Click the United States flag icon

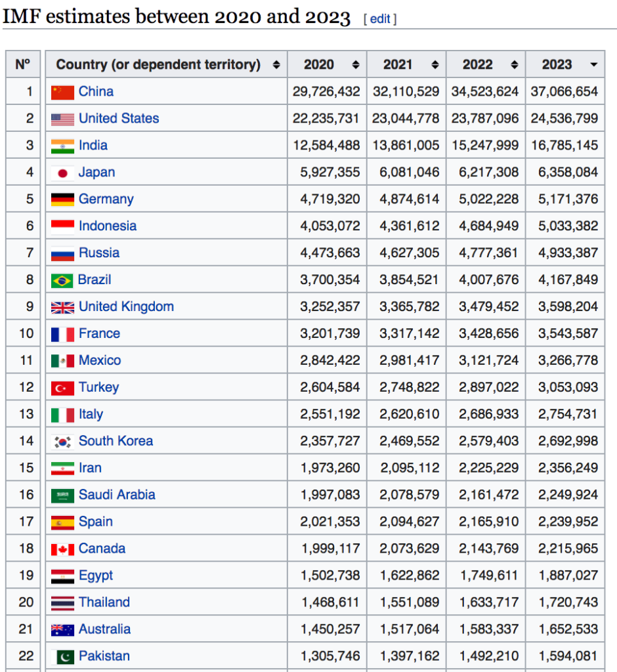pyautogui.click(x=62, y=119)
